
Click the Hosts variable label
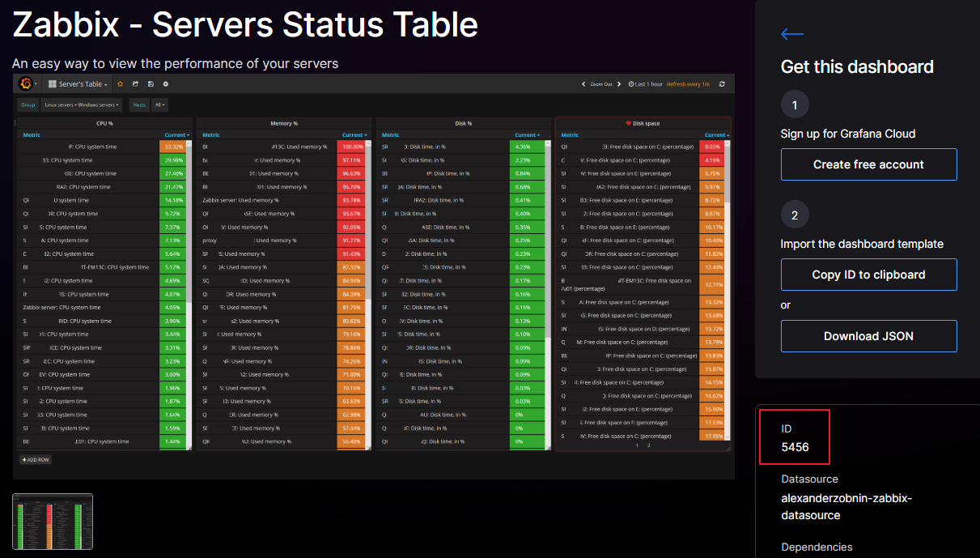139,104
